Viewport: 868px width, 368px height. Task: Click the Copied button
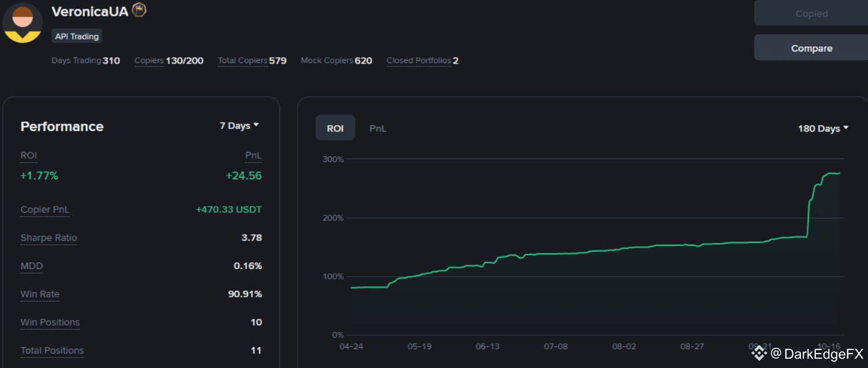[811, 14]
